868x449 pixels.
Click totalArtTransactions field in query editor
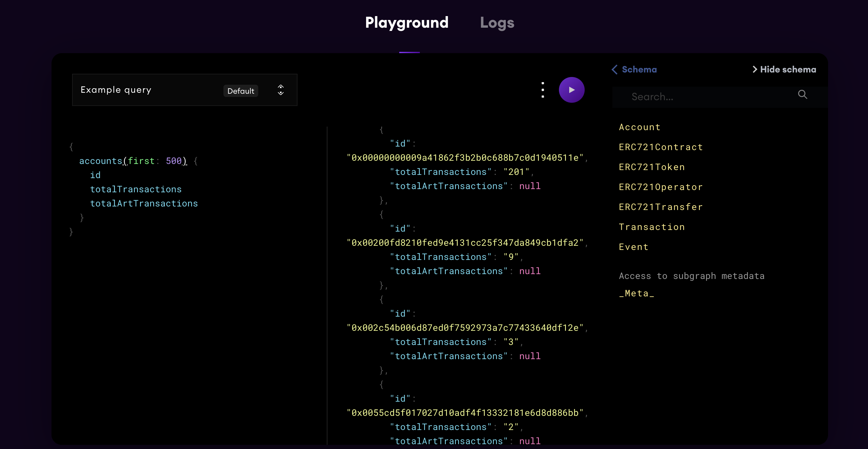coord(144,204)
